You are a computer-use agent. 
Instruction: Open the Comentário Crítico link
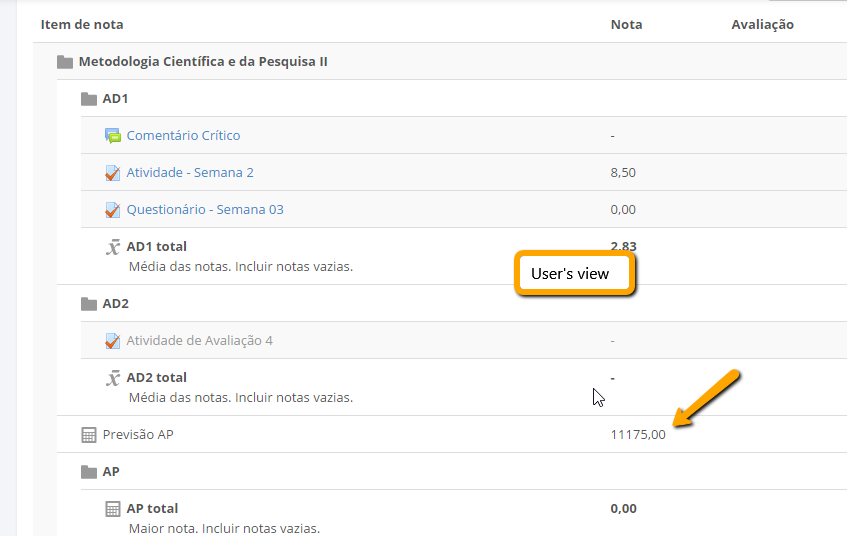pos(183,136)
